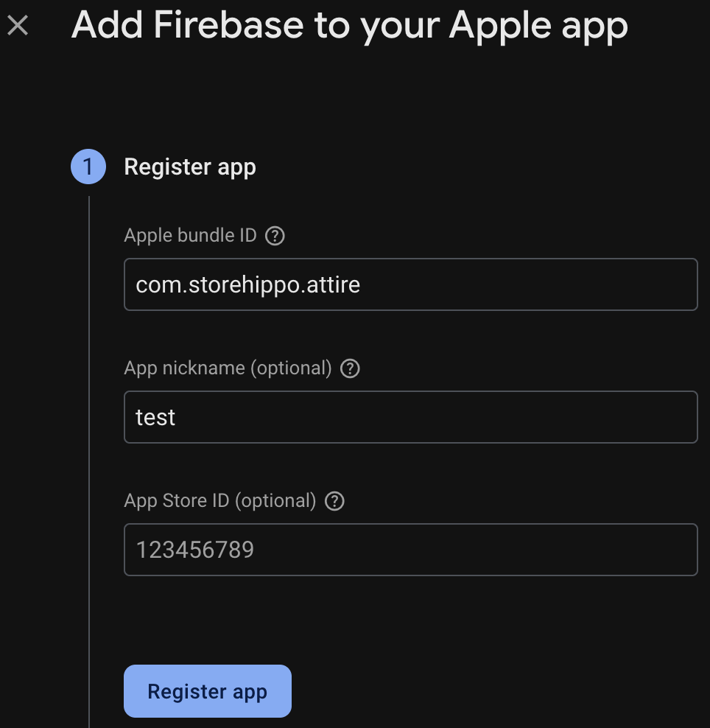710x728 pixels.
Task: Expand the Register app step heading
Action: tap(190, 167)
